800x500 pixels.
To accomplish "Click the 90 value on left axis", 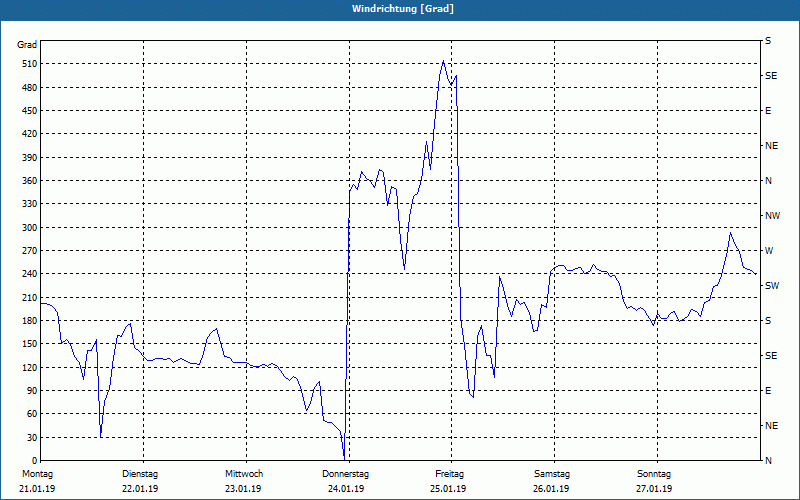I will click(x=32, y=391).
